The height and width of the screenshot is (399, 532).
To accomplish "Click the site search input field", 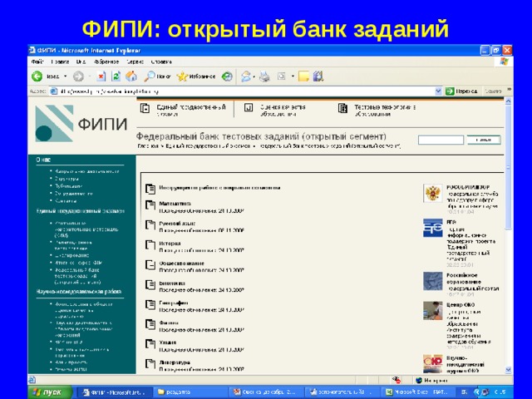I will pyautogui.click(x=441, y=140).
